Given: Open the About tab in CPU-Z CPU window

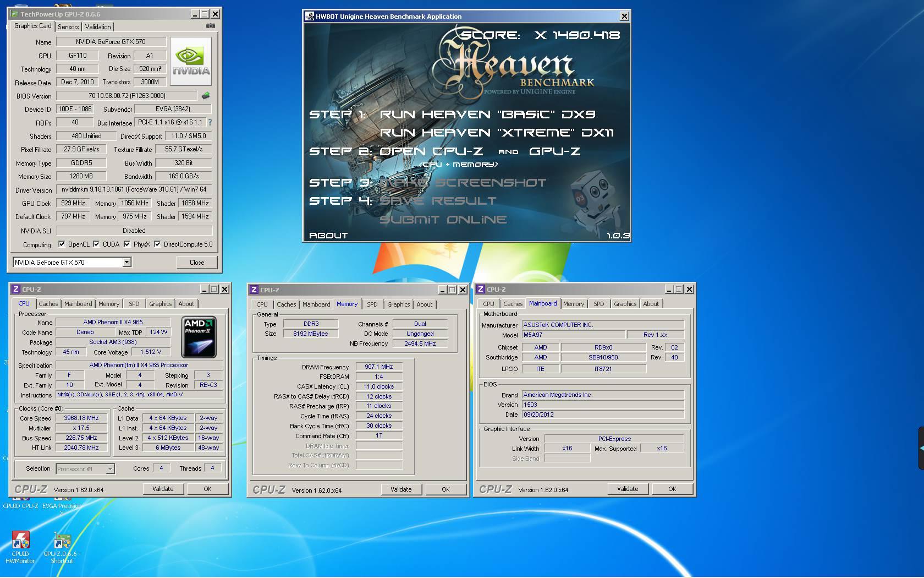Looking at the screenshot, I should pos(186,304).
